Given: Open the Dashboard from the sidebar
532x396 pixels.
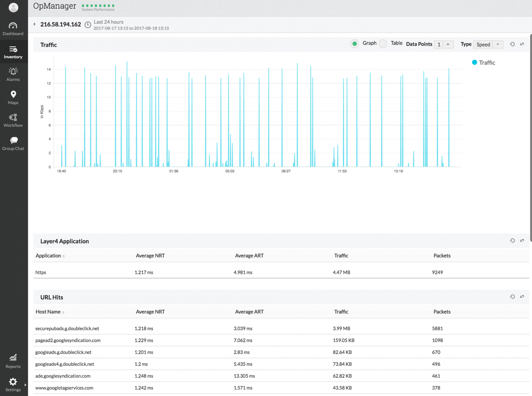Looking at the screenshot, I should (x=13, y=26).
